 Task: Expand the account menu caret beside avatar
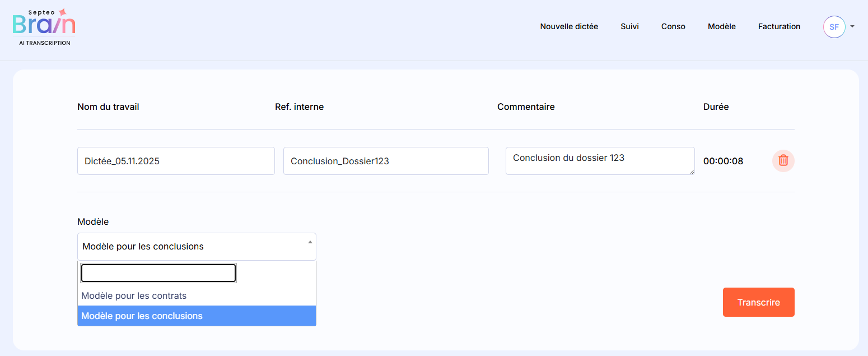tap(852, 26)
